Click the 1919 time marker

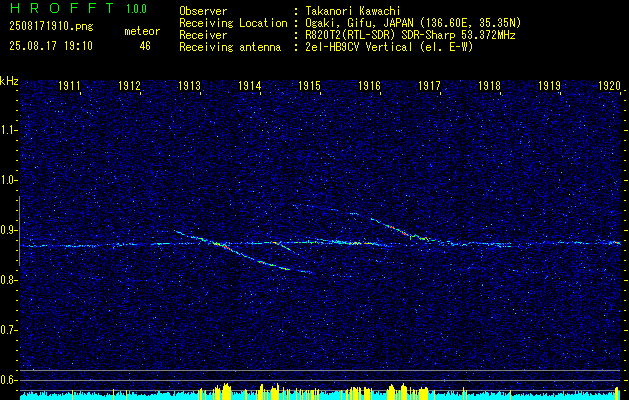click(550, 85)
